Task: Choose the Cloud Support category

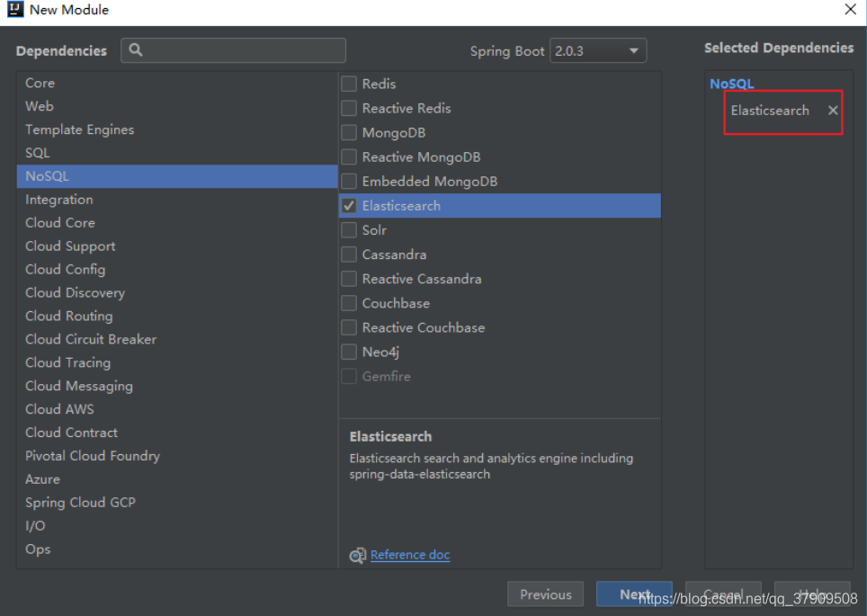Action: point(177,246)
